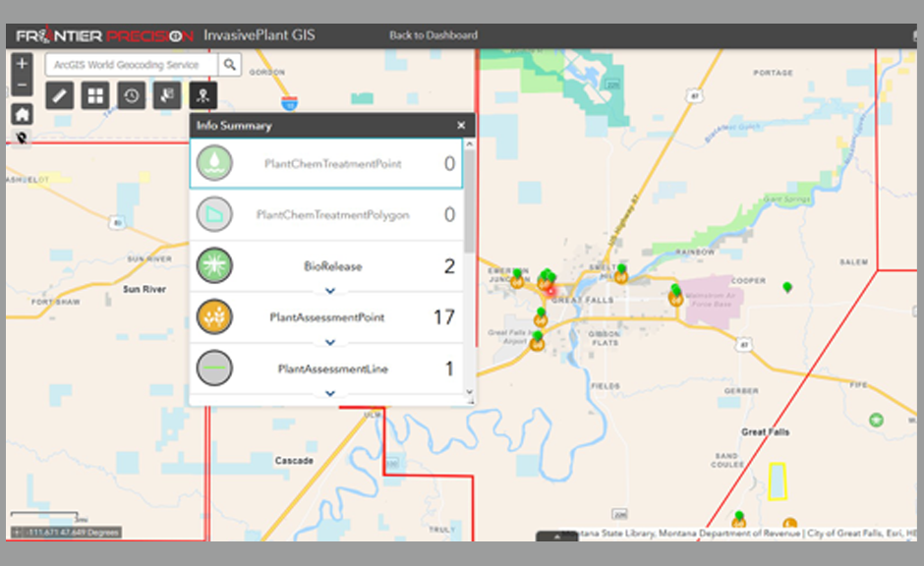The width and height of the screenshot is (924, 566).
Task: Open the Info Summary widget icon
Action: [203, 95]
